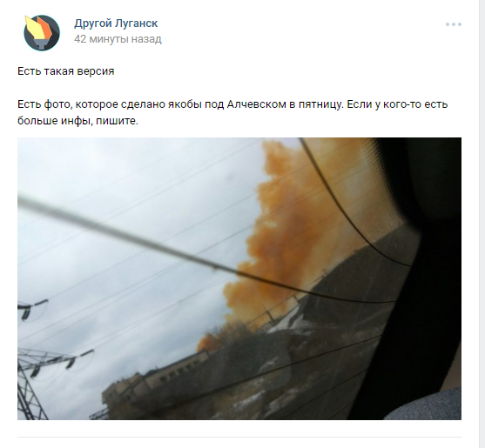485x448 pixels.
Task: Visit the Другой Луганск community page
Action: tap(116, 23)
